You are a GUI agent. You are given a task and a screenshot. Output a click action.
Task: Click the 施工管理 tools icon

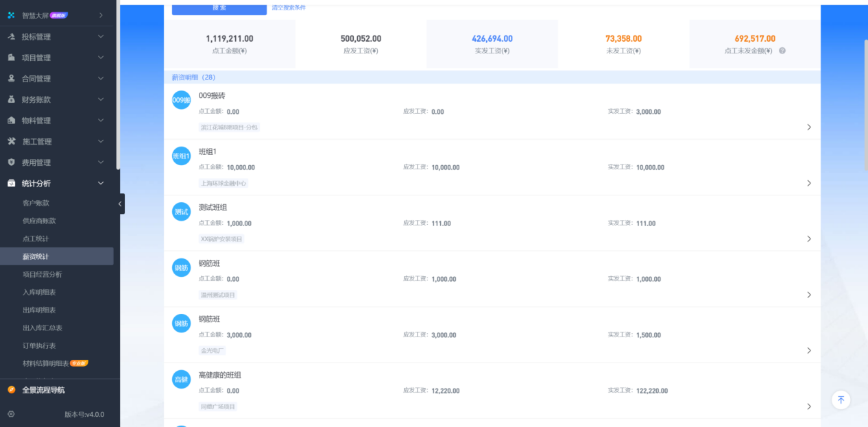click(x=11, y=142)
